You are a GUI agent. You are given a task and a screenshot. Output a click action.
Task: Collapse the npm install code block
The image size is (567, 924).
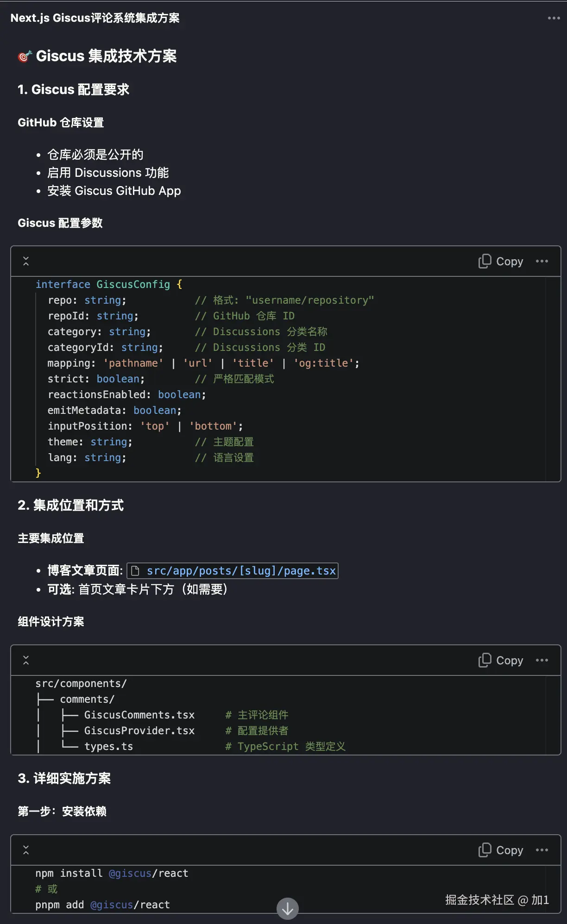26,850
